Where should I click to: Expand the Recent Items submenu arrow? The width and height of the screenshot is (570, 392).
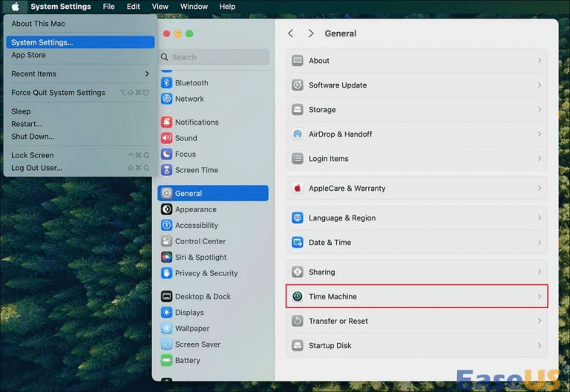pyautogui.click(x=147, y=73)
